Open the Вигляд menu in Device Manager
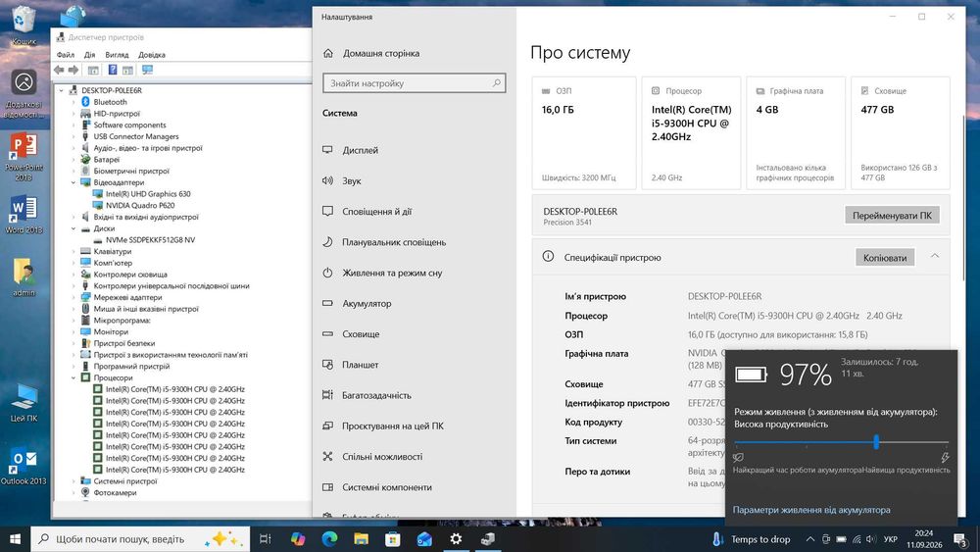 (117, 55)
